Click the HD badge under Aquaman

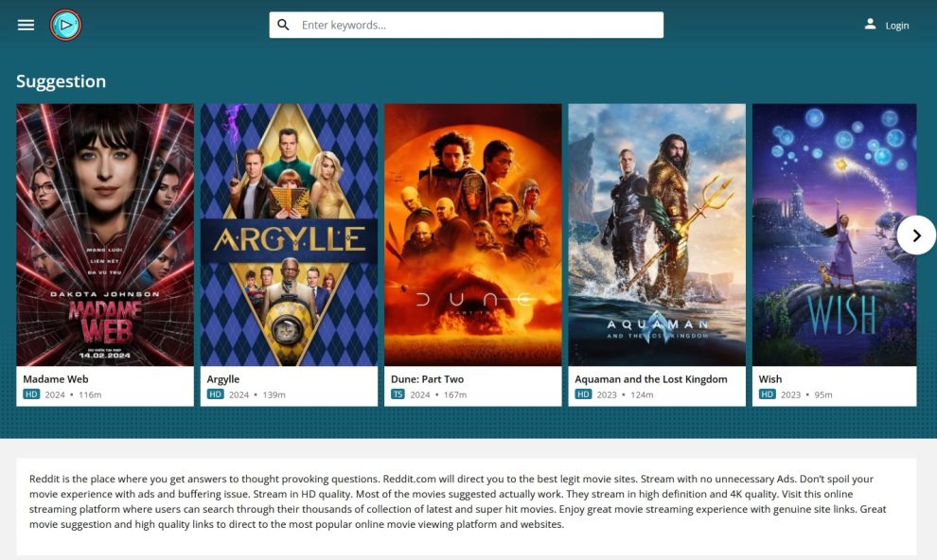tap(583, 394)
